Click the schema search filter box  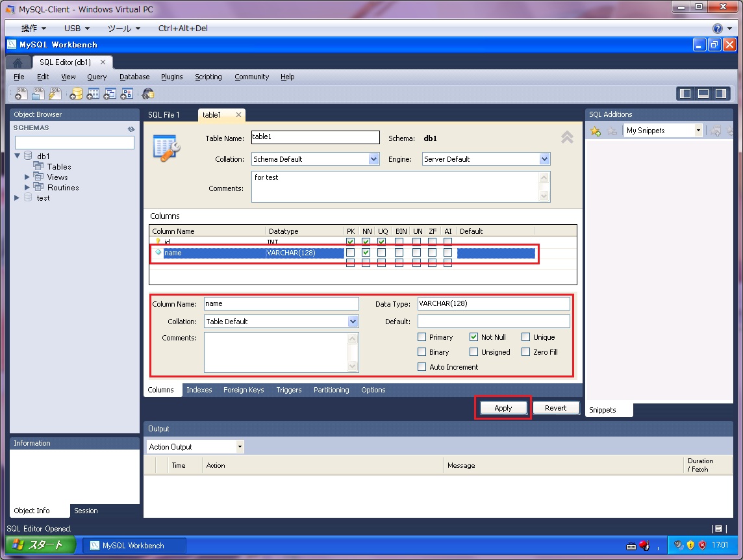click(75, 142)
